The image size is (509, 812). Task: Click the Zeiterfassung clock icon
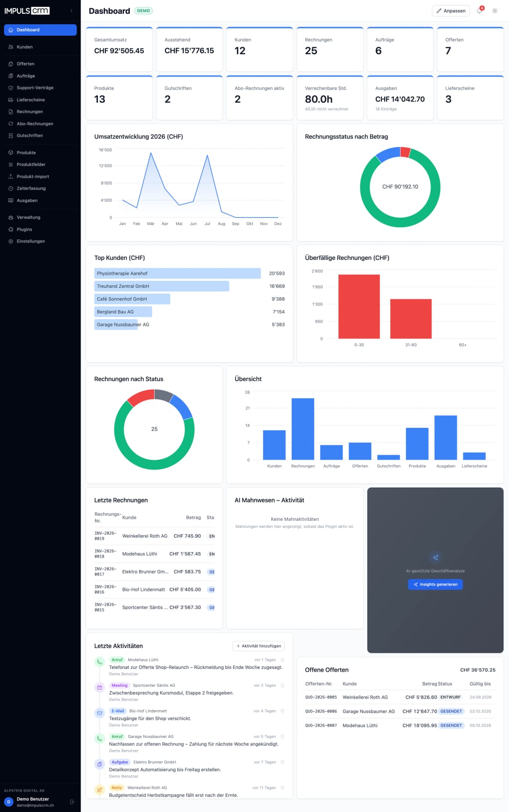(11, 188)
